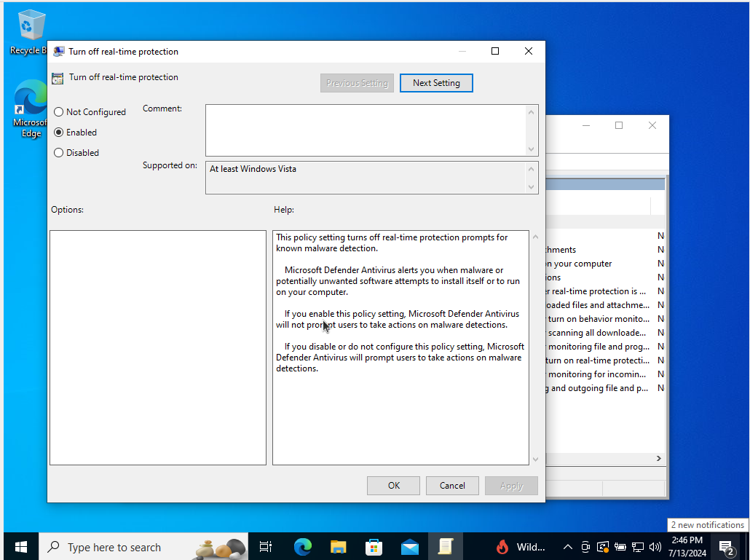Minimize the background Group Policy window
Viewport: 750px width, 560px height.
(586, 125)
